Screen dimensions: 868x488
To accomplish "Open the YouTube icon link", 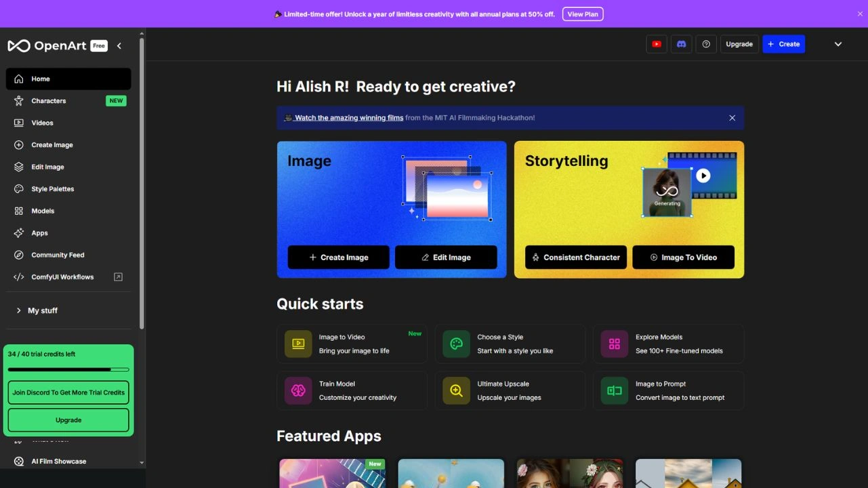I will tap(656, 44).
